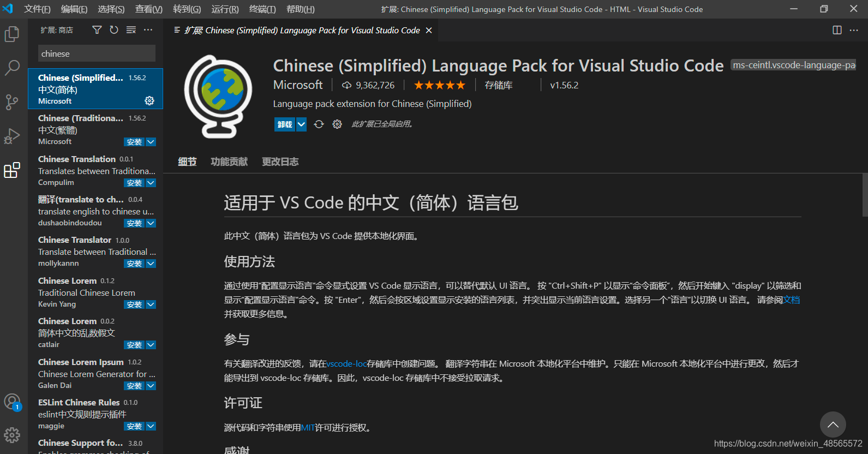Open the Manage gear in activity bar
Viewport: 868px width, 454px height.
[12, 435]
